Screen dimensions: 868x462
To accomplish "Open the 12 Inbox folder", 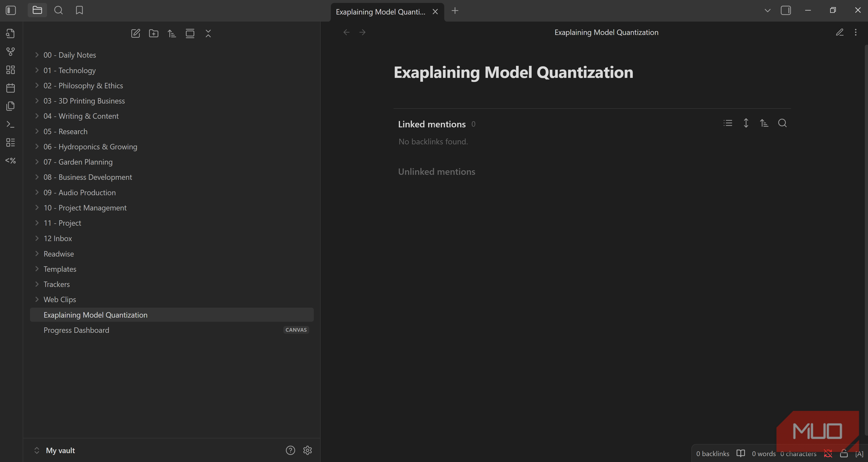I will pos(172,238).
